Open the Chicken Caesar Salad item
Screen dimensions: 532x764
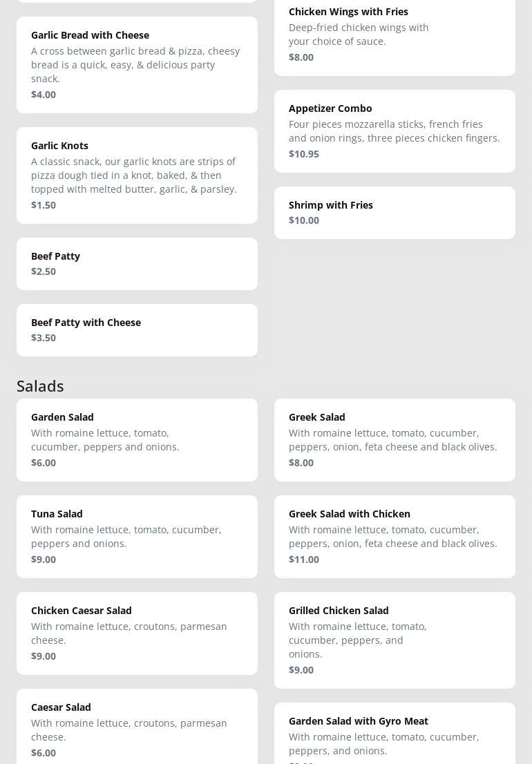click(x=137, y=633)
